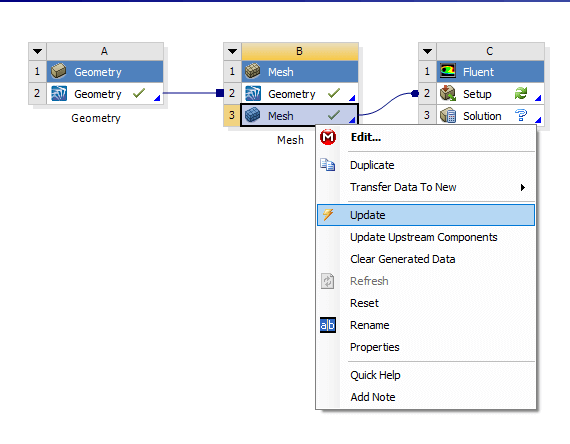This screenshot has width=570, height=444.
Task: Click the Geometry cell icon in system A
Action: pos(59,93)
